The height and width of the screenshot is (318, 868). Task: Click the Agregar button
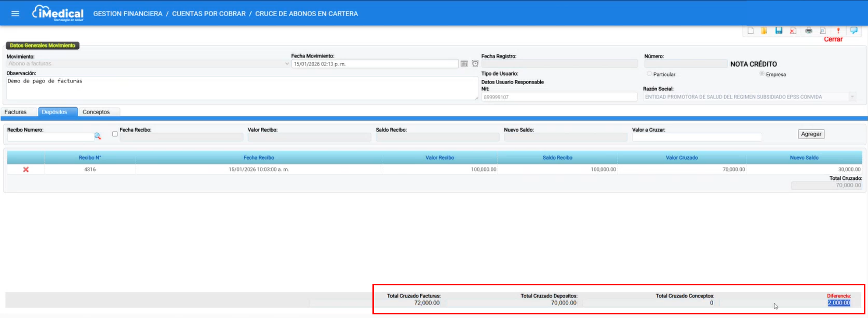point(811,134)
